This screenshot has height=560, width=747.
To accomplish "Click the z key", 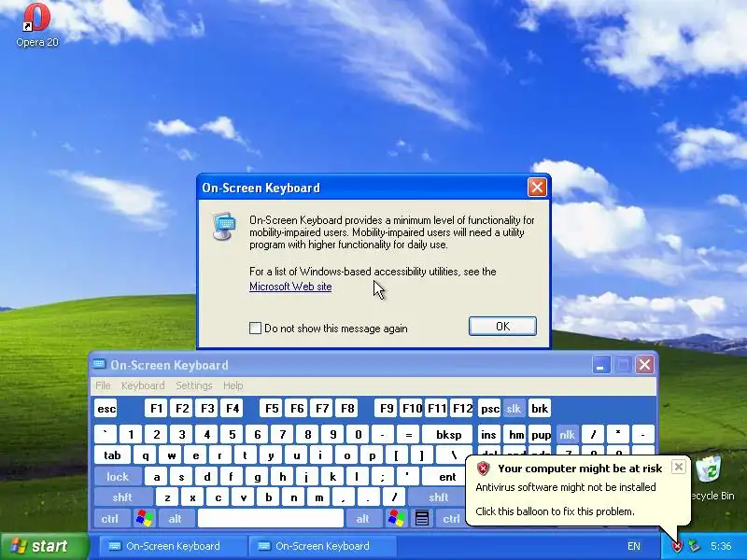I will point(167,497).
